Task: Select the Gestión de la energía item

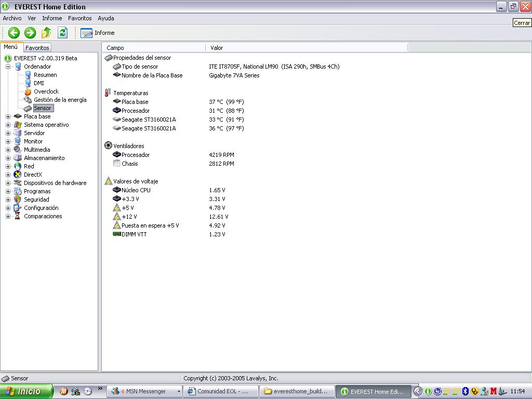Action: click(x=60, y=100)
